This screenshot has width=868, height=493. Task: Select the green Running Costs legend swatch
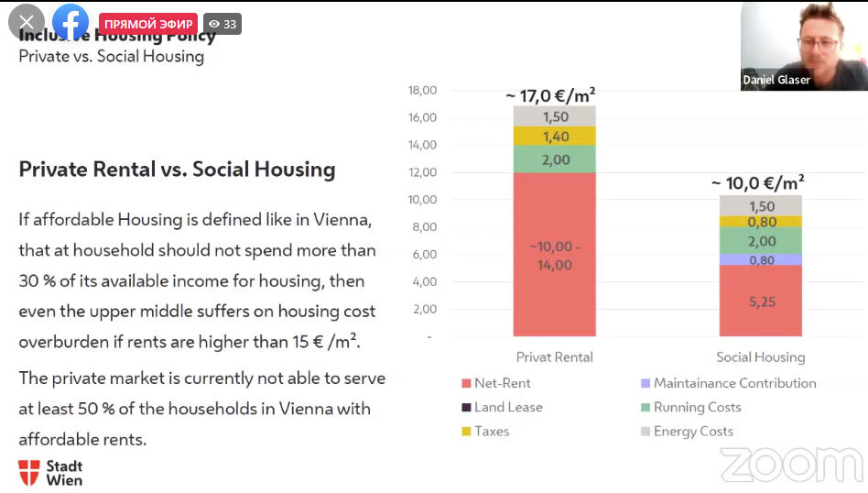pyautogui.click(x=646, y=408)
